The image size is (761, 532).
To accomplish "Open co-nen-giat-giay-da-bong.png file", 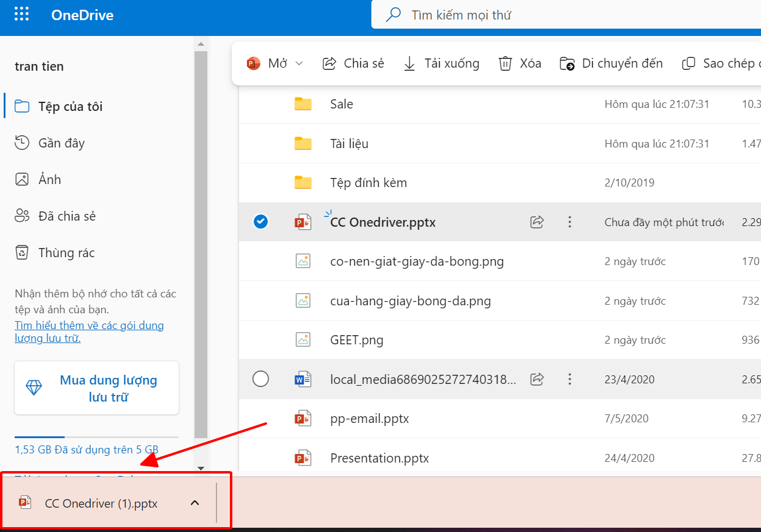I will 417,261.
